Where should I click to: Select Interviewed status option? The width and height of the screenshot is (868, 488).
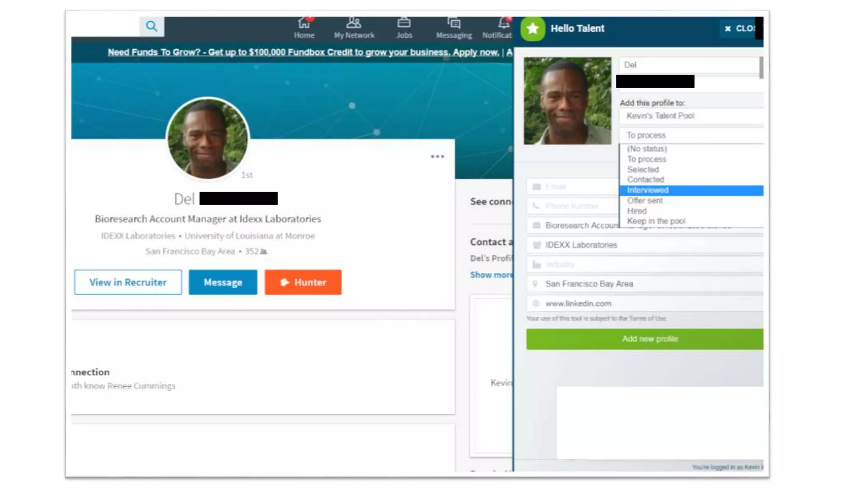point(691,190)
